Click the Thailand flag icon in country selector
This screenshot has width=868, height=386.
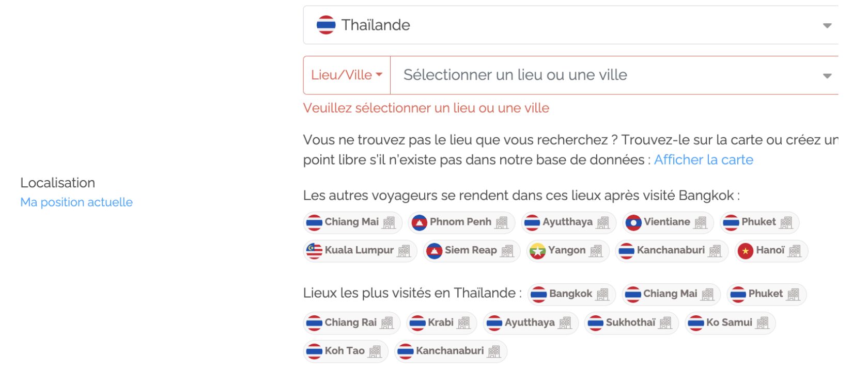(326, 25)
